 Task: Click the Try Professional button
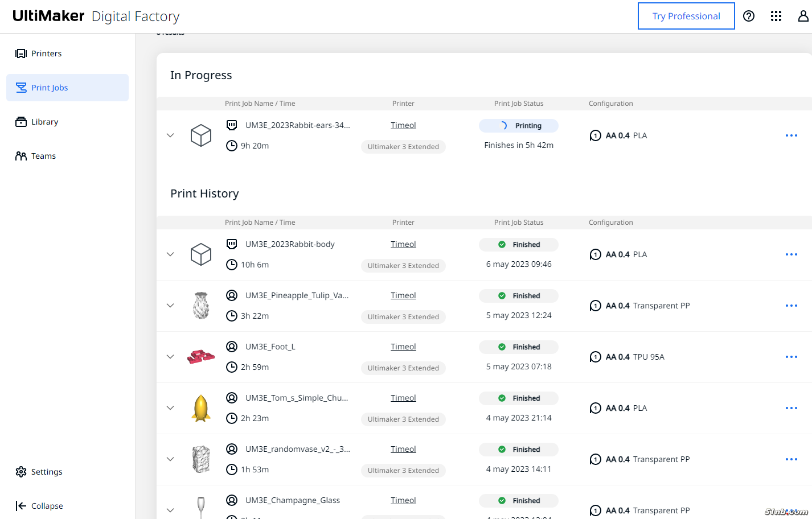point(686,16)
